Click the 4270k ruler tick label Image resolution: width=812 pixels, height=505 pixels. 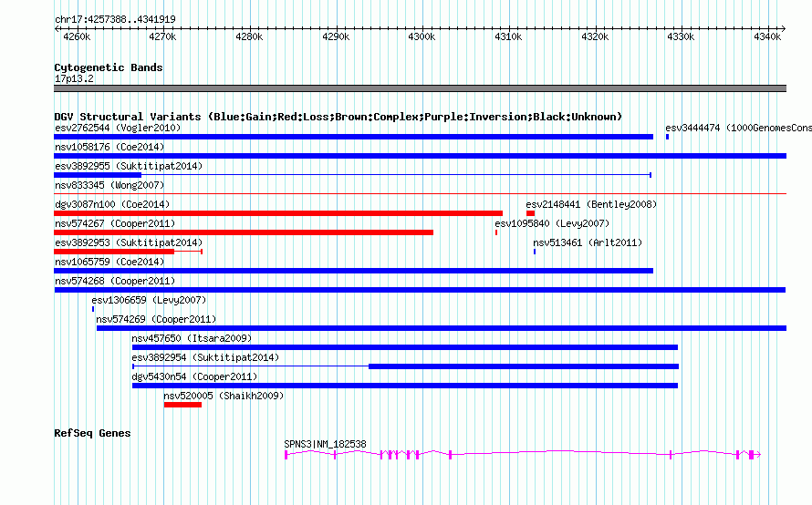point(162,36)
